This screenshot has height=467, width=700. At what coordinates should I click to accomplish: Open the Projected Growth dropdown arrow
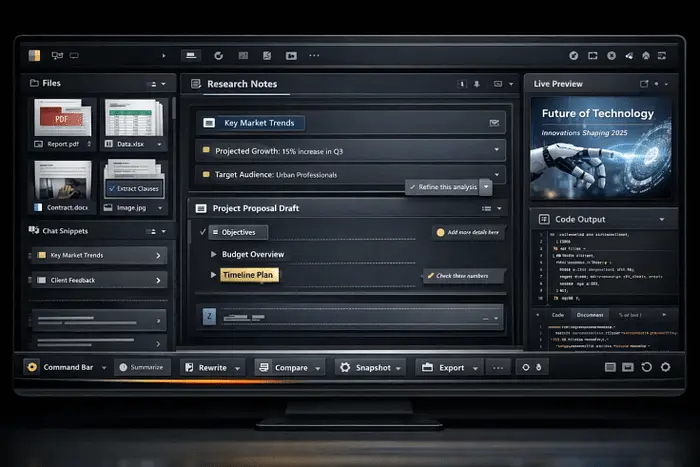496,149
